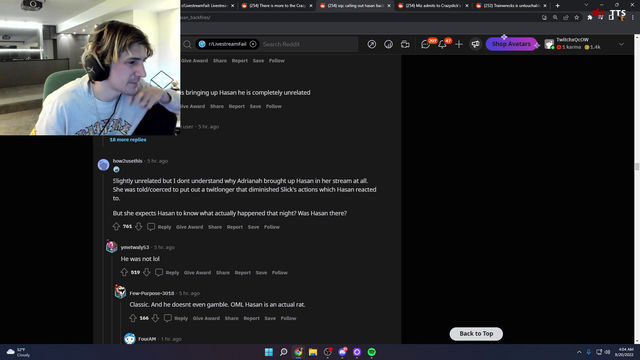Downvote ymetwaly53 comment with 519 points
640x360 pixels.
(147, 272)
